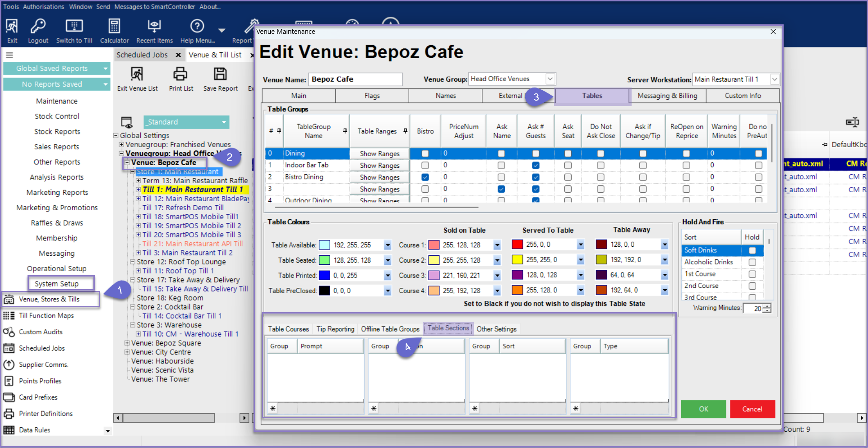Viewport: 868px width, 448px height.
Task: Click Show Ranges for Dining row
Action: coord(379,154)
